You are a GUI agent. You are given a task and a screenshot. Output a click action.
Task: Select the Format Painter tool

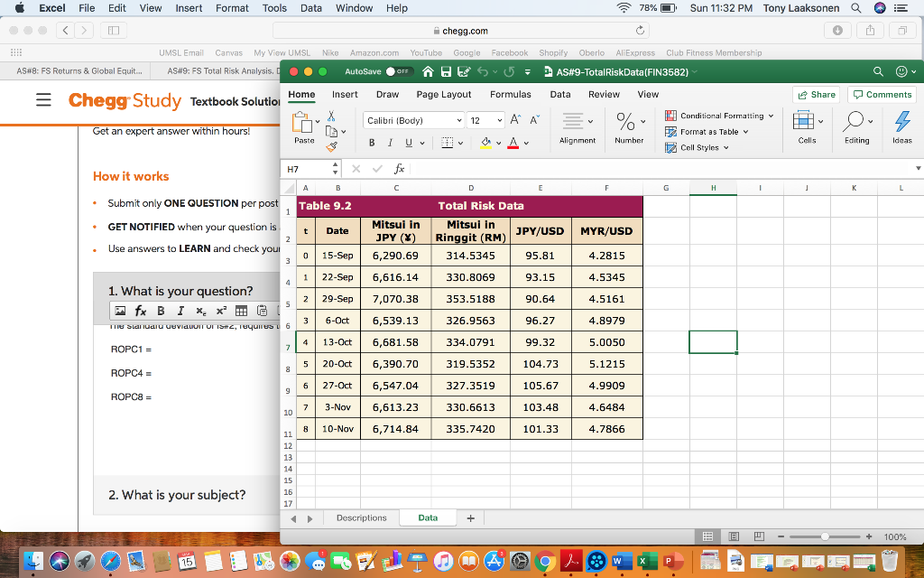tap(330, 144)
